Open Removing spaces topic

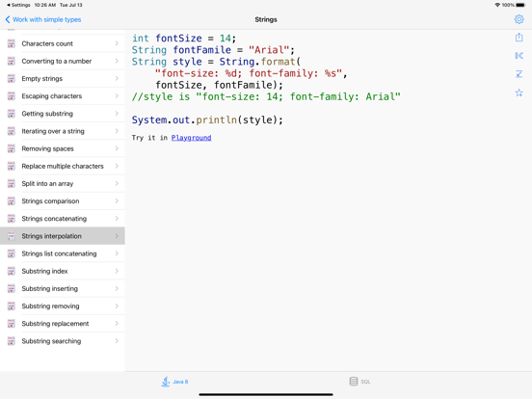pyautogui.click(x=63, y=148)
